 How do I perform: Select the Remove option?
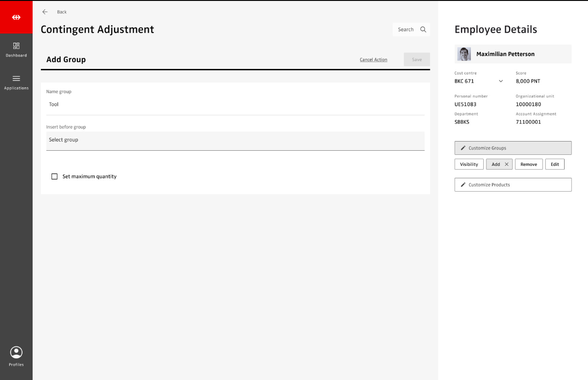coord(528,164)
